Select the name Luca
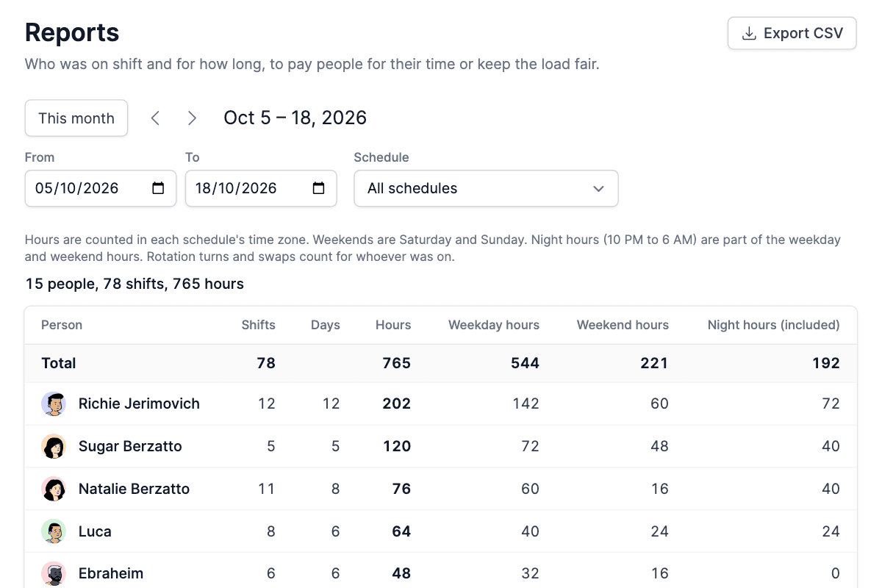This screenshot has height=588, width=882. point(95,531)
